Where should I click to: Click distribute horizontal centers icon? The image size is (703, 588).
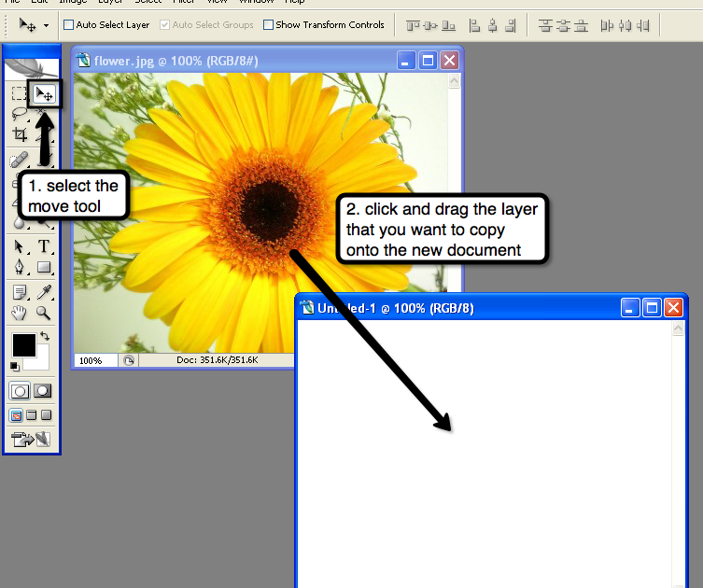(625, 25)
